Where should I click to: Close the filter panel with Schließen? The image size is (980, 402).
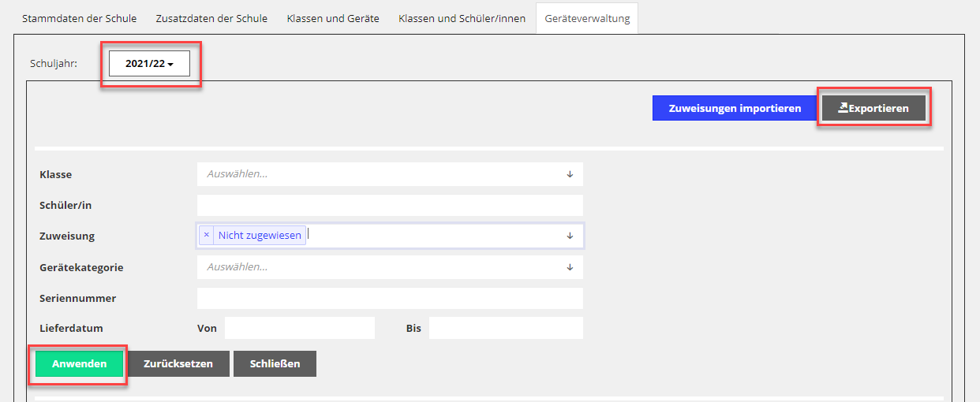(x=275, y=364)
